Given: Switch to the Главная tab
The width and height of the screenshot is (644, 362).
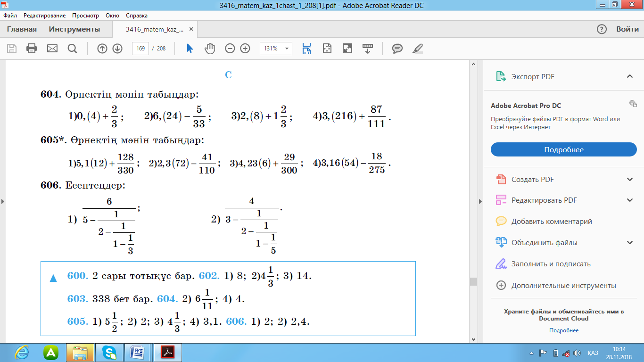Looking at the screenshot, I should click(22, 29).
